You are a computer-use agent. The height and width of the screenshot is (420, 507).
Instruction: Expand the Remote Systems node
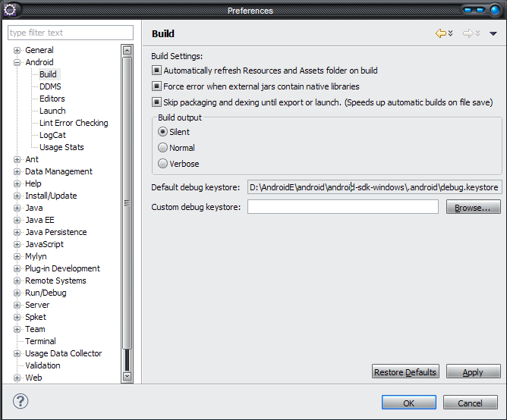17,281
